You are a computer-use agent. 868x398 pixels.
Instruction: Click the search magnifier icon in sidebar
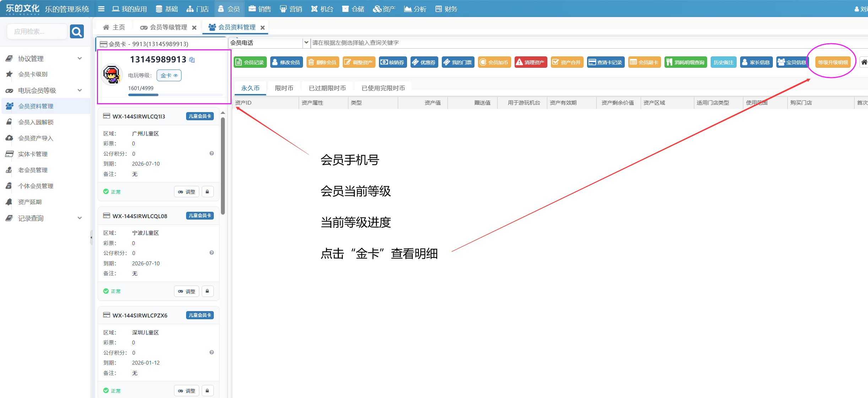77,32
